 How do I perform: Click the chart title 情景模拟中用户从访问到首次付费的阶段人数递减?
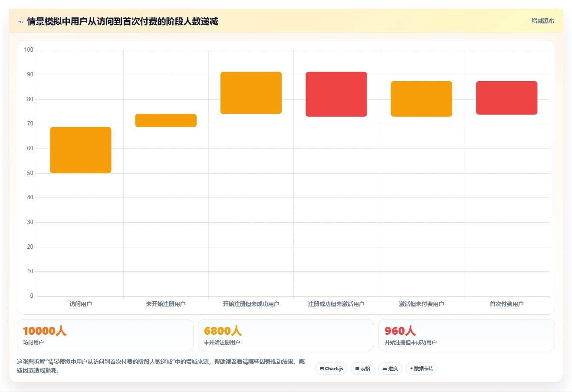122,21
